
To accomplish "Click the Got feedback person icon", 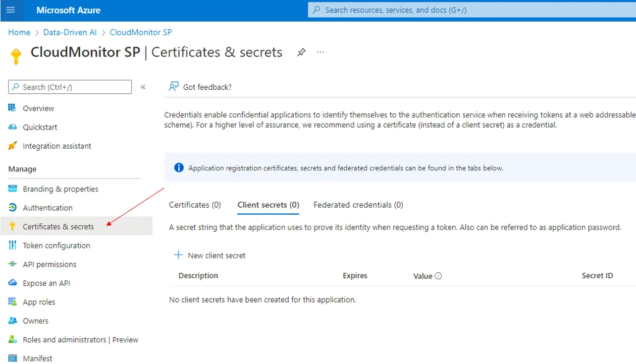I will pos(174,87).
